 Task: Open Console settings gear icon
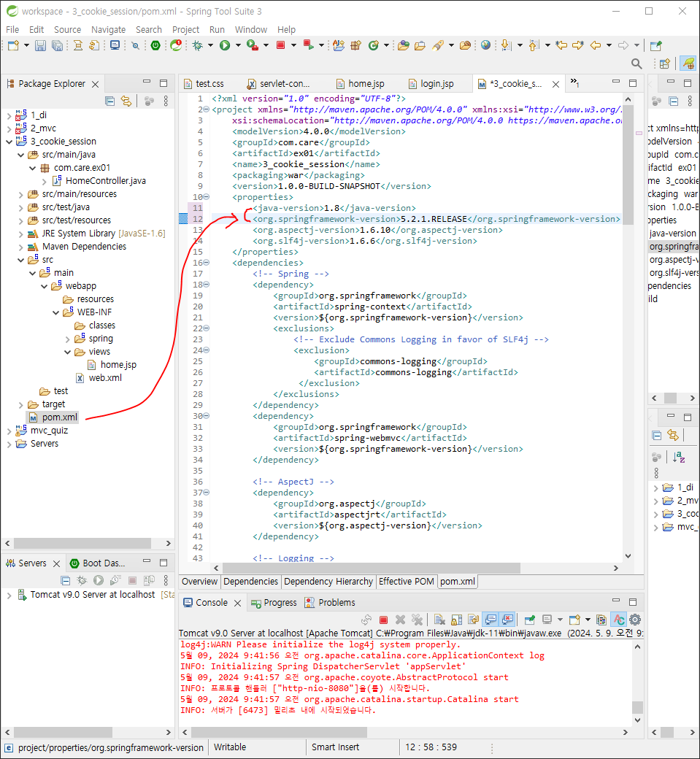click(635, 620)
